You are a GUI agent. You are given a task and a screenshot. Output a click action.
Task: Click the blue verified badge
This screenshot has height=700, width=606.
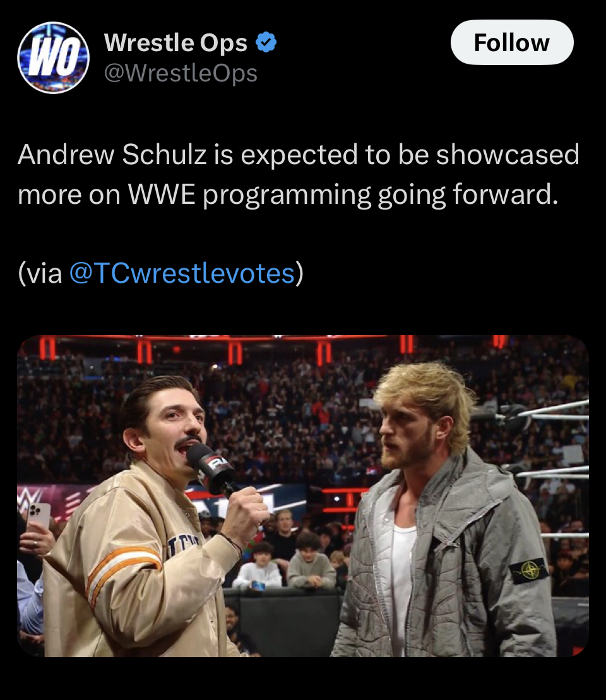[266, 42]
